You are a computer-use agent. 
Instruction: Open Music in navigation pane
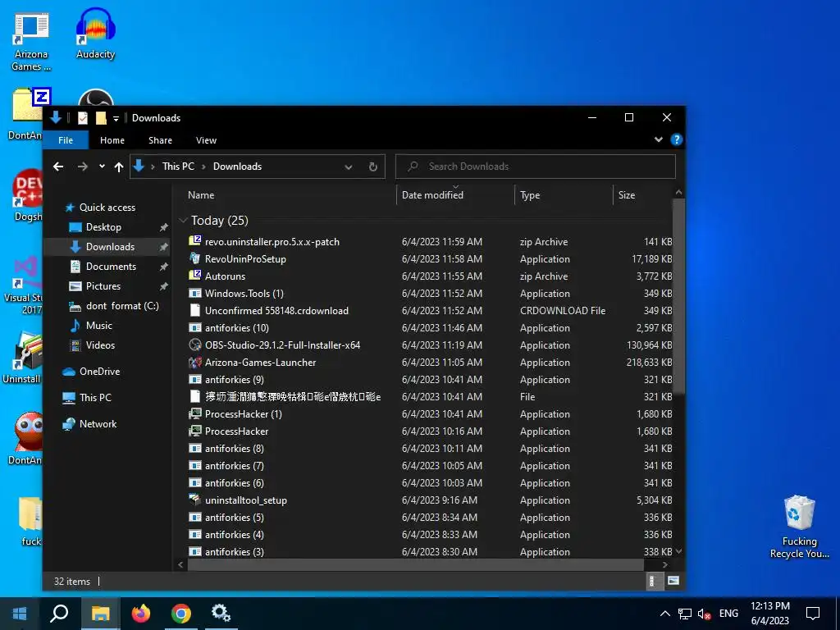99,326
